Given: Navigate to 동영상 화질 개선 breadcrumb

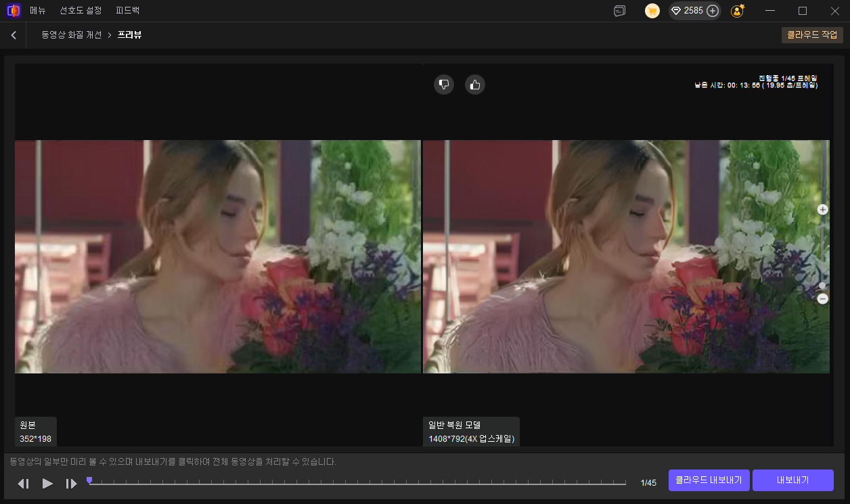Looking at the screenshot, I should click(x=71, y=35).
